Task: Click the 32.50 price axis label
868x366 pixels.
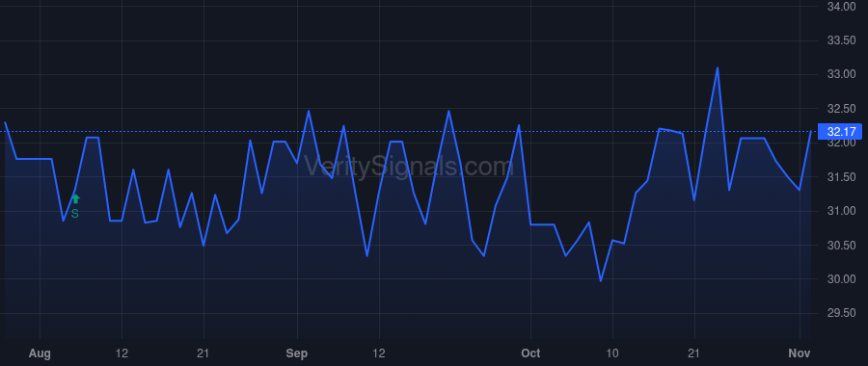Action: (x=841, y=109)
